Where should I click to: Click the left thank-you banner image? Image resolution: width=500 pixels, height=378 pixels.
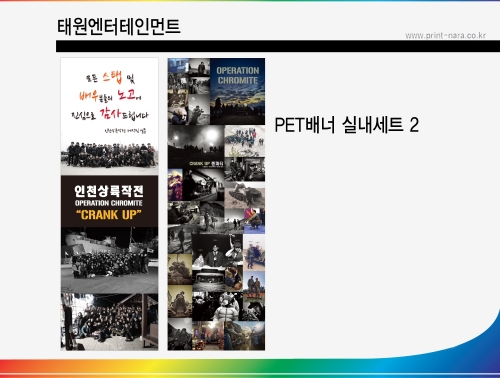tap(109, 204)
